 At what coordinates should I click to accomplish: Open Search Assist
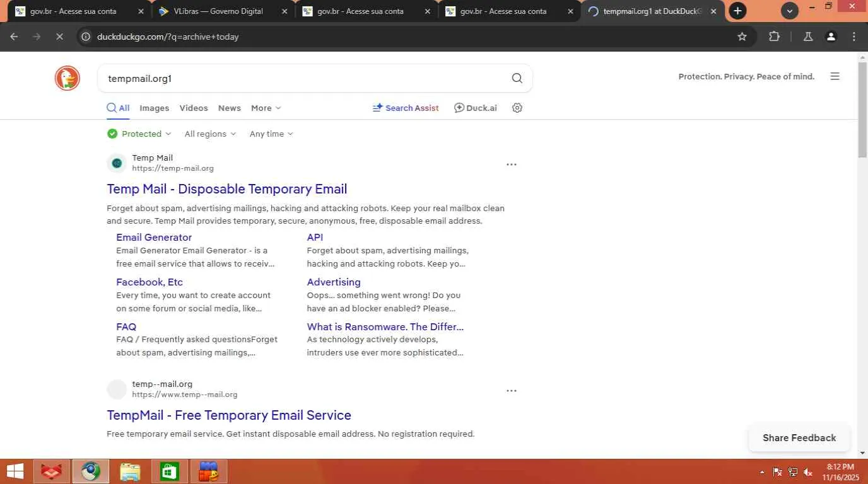tap(406, 108)
